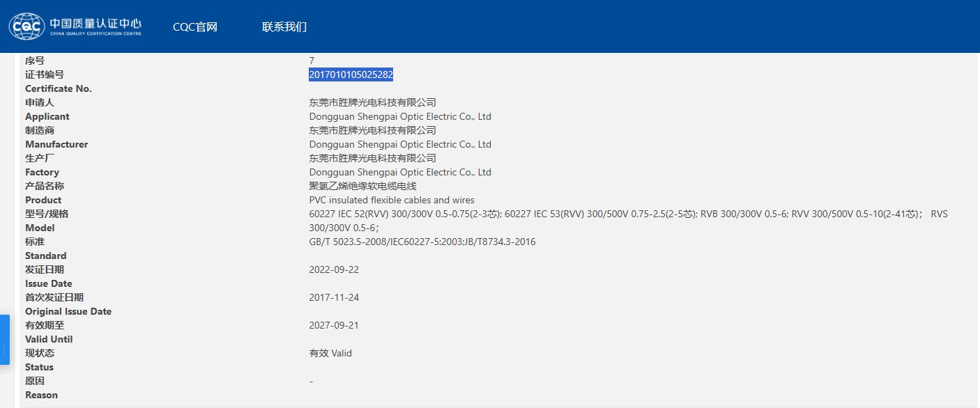This screenshot has width=980, height=408.
Task: Click the 有效期至 label
Action: point(45,325)
